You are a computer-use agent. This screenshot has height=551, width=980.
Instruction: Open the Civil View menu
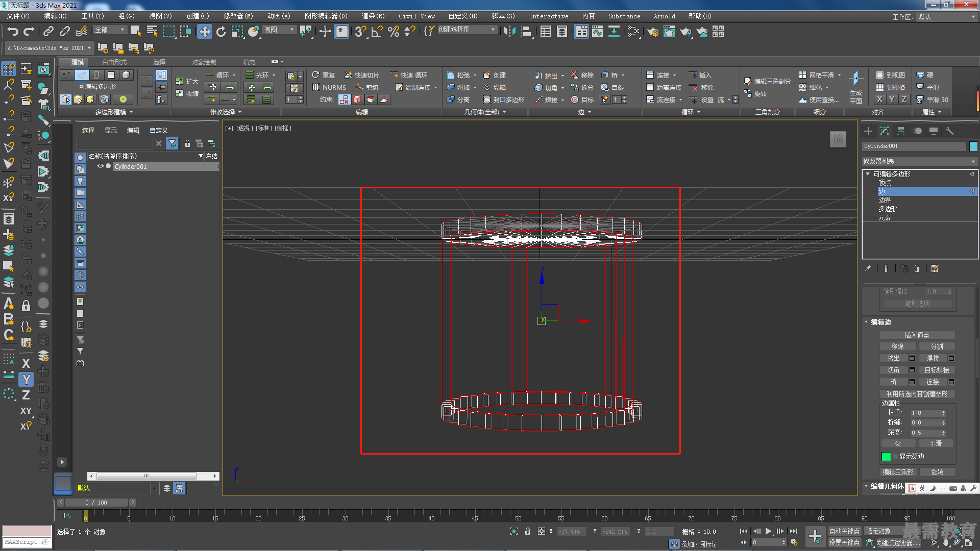click(416, 16)
